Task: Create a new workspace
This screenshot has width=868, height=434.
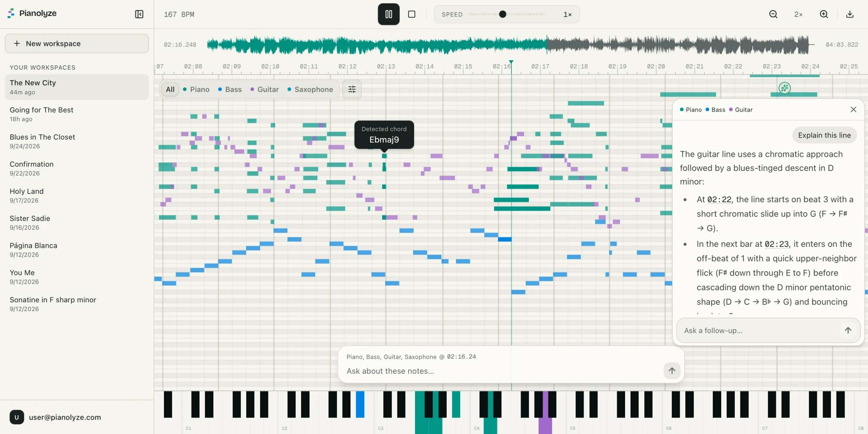Action: click(77, 43)
